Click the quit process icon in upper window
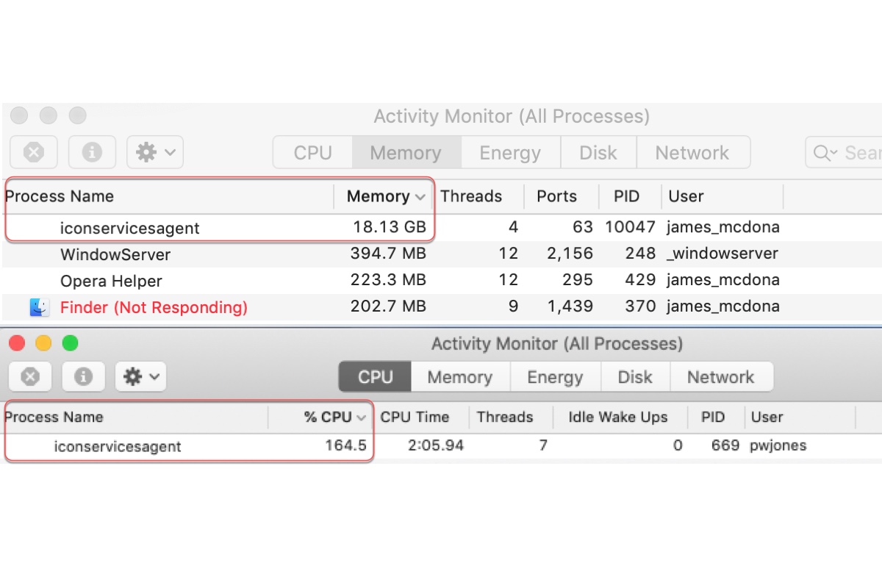This screenshot has width=882, height=588. pyautogui.click(x=34, y=152)
